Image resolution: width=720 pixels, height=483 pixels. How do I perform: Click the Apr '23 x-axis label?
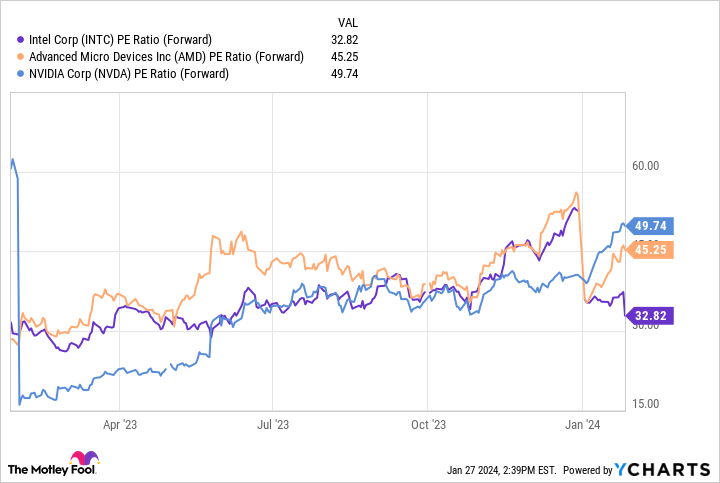click(119, 424)
